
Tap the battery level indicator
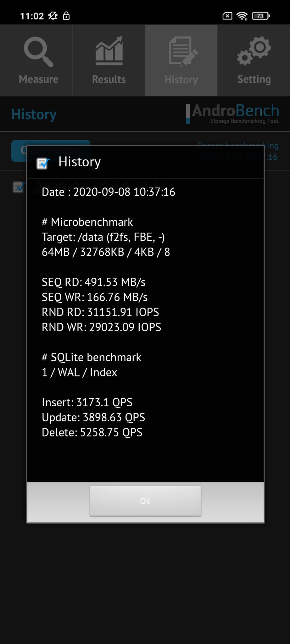(261, 16)
